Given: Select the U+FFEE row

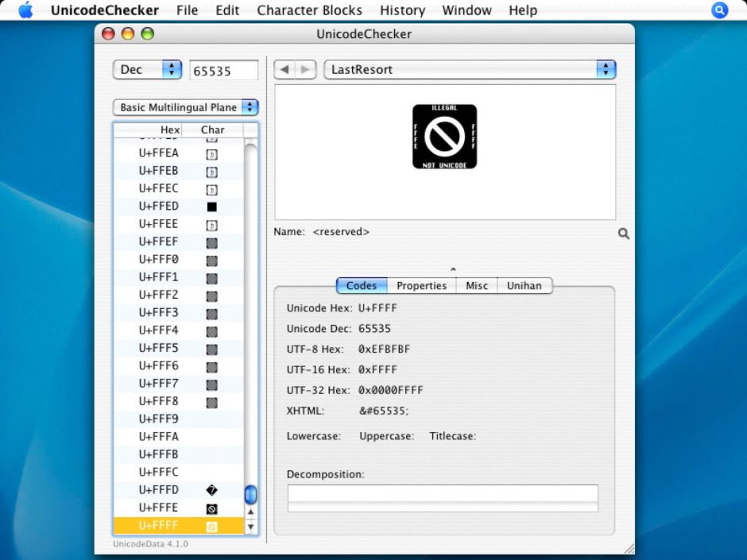Looking at the screenshot, I should pos(179,224).
